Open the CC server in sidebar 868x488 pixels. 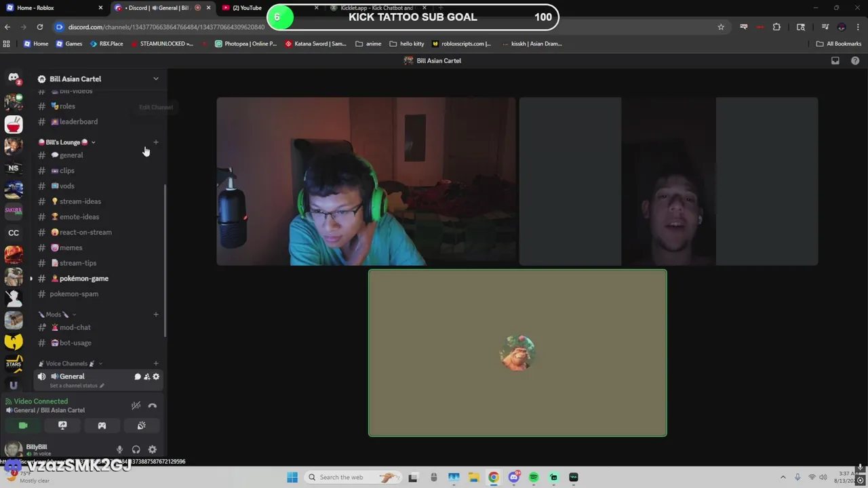[x=14, y=232]
